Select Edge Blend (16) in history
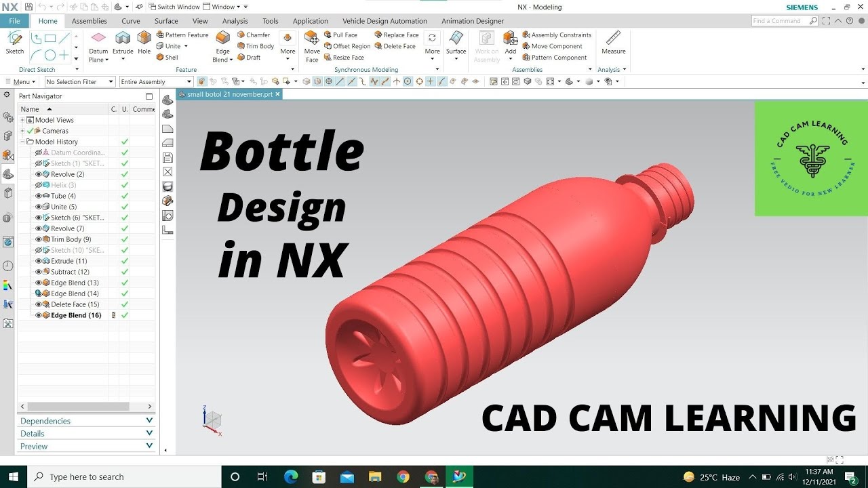The image size is (868, 488). (76, 315)
